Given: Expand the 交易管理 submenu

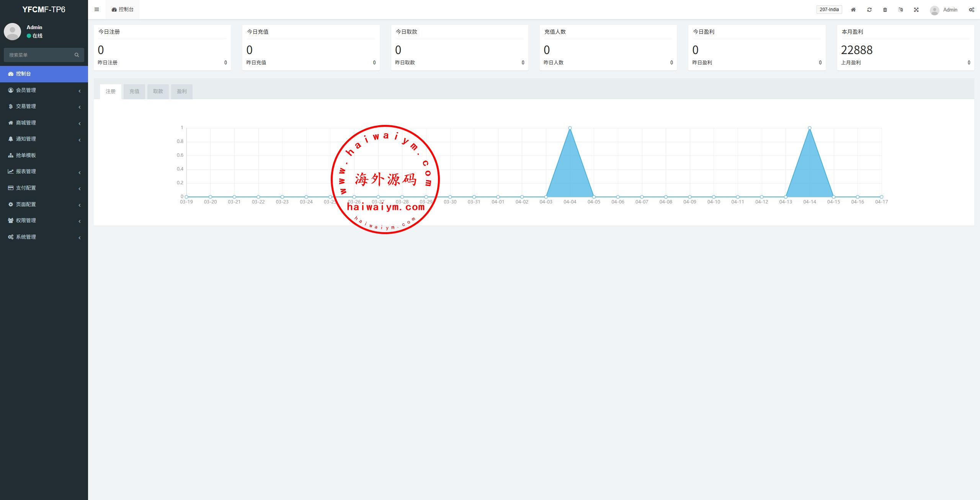Looking at the screenshot, I should (x=26, y=107).
